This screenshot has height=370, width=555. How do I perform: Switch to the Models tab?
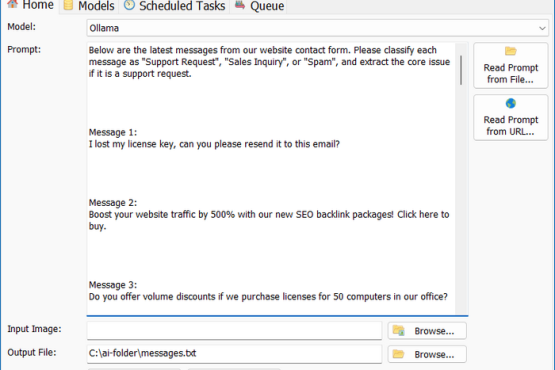[x=89, y=6]
